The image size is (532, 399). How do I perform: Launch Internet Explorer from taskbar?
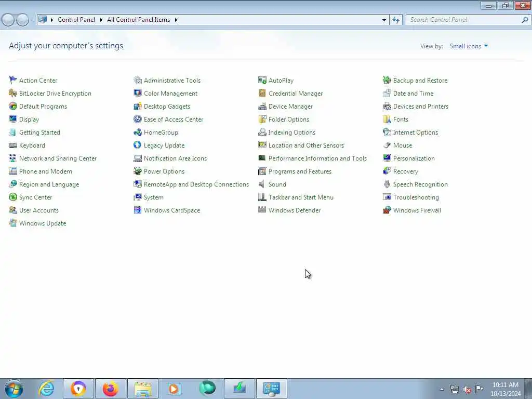click(46, 389)
